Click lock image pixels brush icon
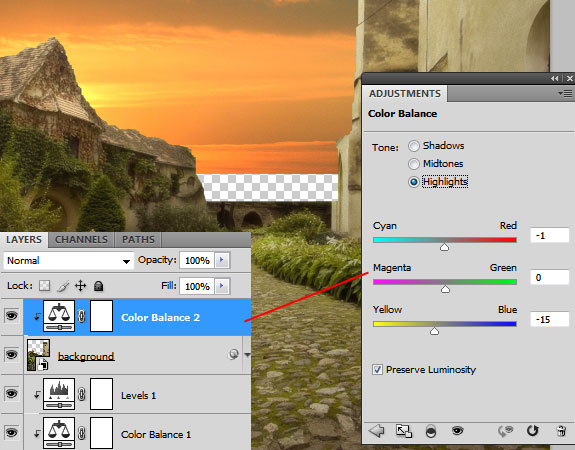This screenshot has width=575, height=450. (63, 286)
